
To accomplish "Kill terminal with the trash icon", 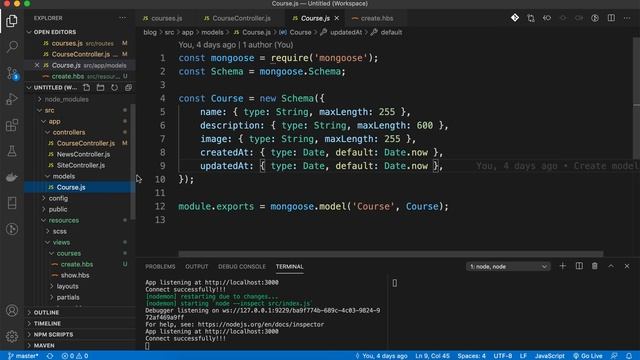I will click(x=595, y=266).
